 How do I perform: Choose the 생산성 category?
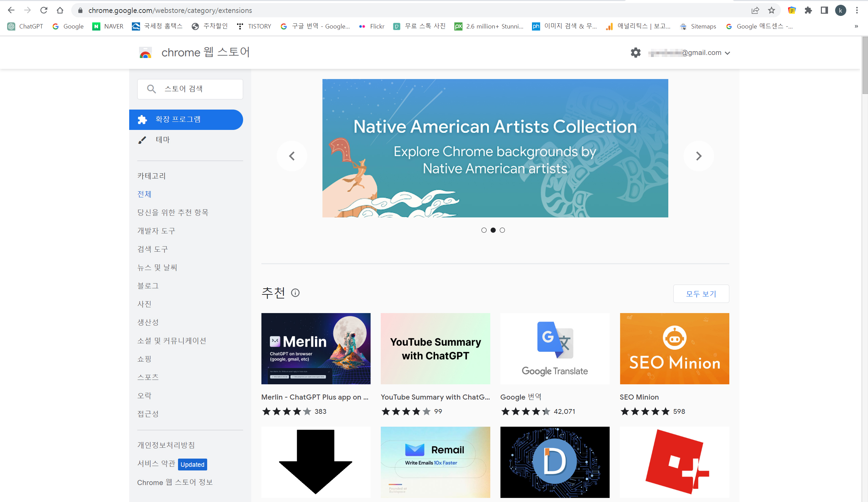coord(148,322)
